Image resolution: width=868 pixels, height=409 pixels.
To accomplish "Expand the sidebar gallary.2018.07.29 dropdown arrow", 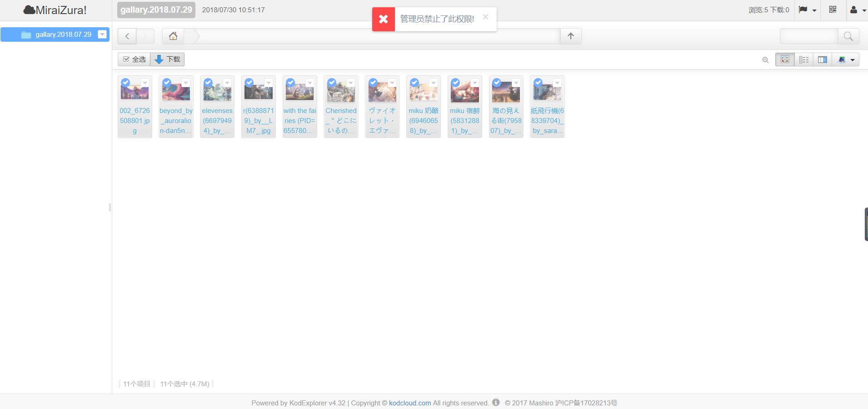I will [103, 34].
